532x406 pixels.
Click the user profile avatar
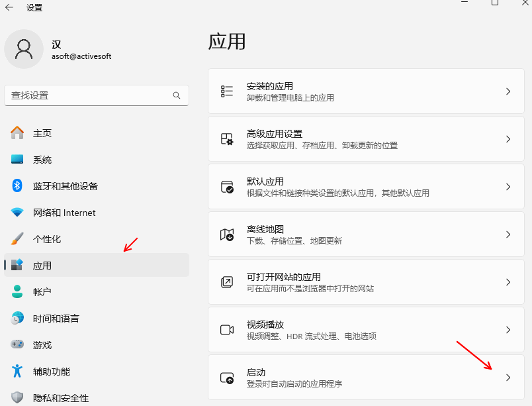[x=24, y=49]
